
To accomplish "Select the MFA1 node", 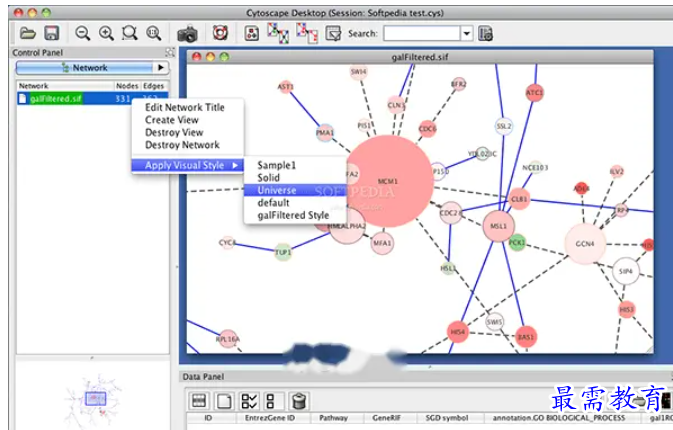I will click(x=382, y=243).
